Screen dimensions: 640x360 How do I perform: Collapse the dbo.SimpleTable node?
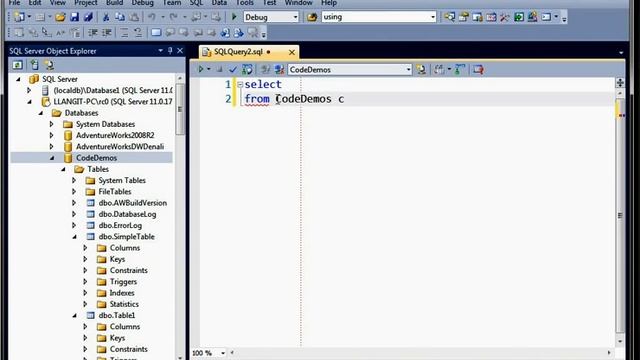74,237
